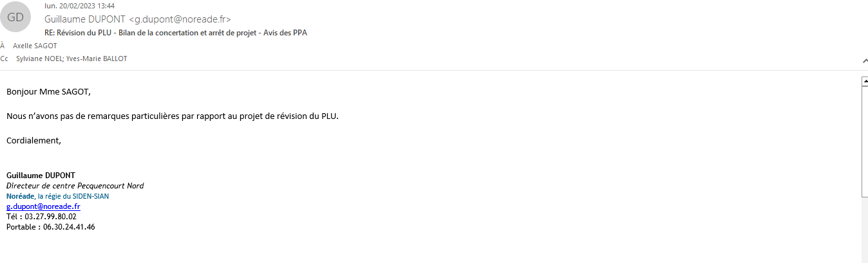868x263 pixels.
Task: Collapse the message header with the chevron
Action: [865, 60]
